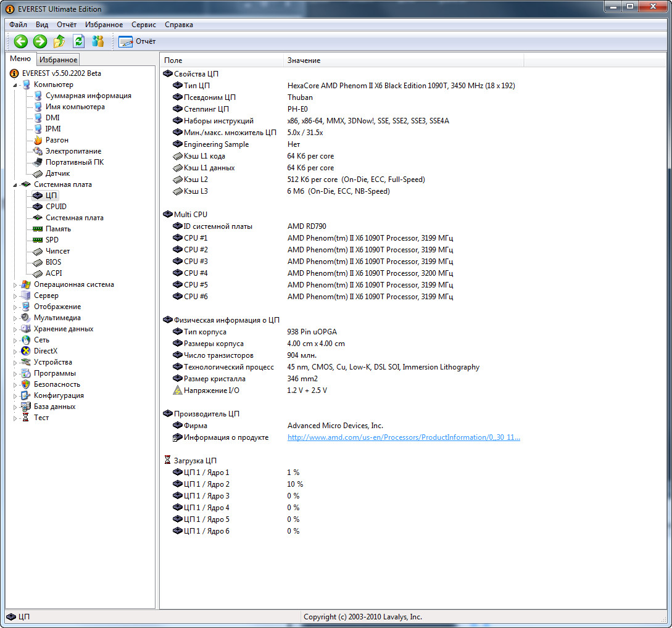
Task: Select the DMI tree item
Action: 52,118
